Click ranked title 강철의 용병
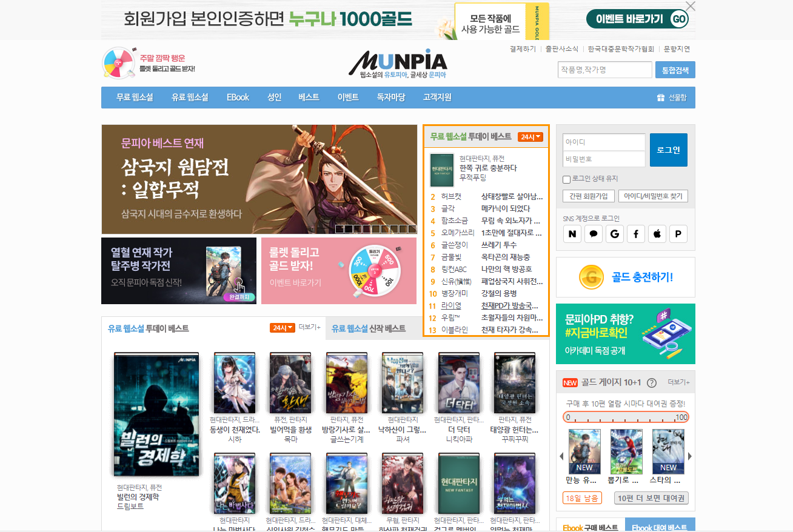This screenshot has width=793, height=532. point(499,293)
